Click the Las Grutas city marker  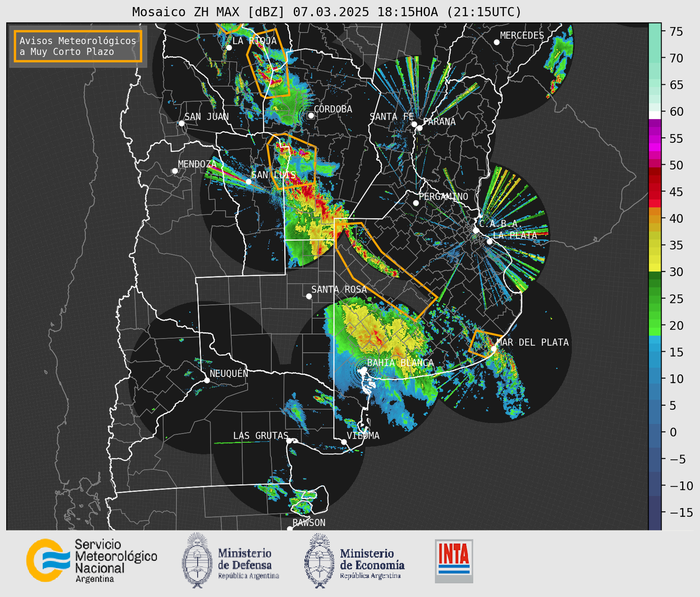(289, 440)
